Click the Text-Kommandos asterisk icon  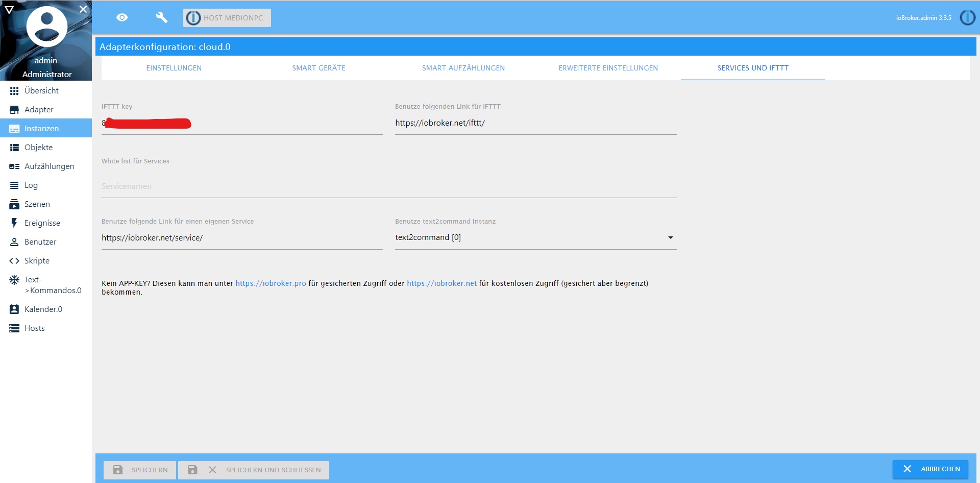pos(14,280)
